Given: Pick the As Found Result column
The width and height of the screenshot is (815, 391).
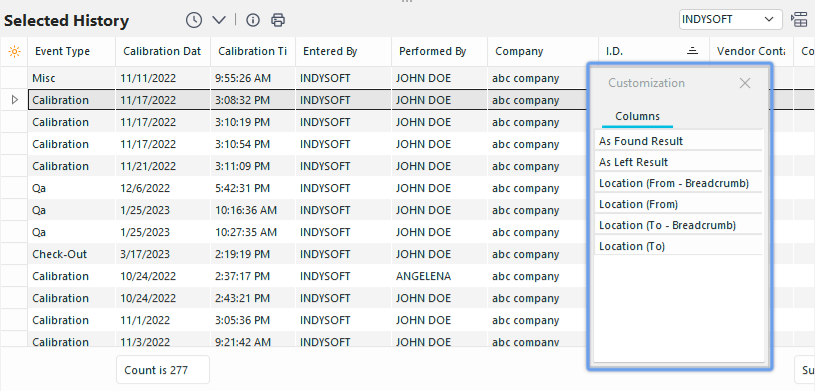Looking at the screenshot, I should click(x=678, y=141).
